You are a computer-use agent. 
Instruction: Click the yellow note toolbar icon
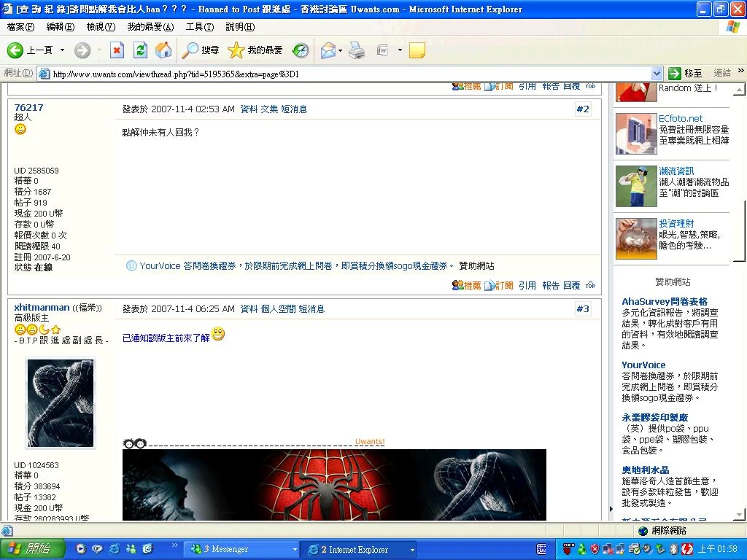(x=417, y=50)
